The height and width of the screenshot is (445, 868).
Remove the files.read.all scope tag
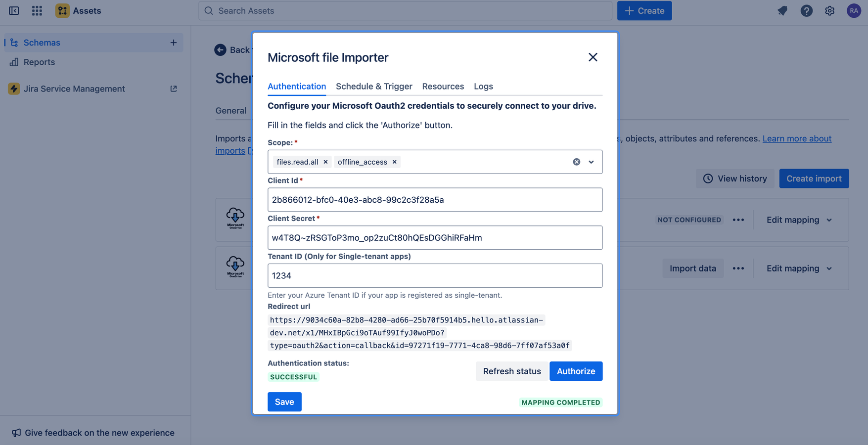pyautogui.click(x=325, y=162)
